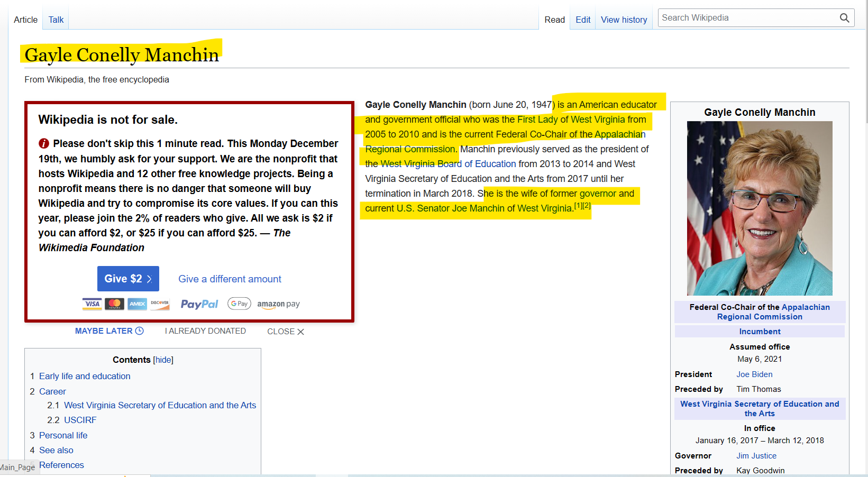This screenshot has width=868, height=477.
Task: Click the clock icon beside Maybe Later
Action: 140,331
